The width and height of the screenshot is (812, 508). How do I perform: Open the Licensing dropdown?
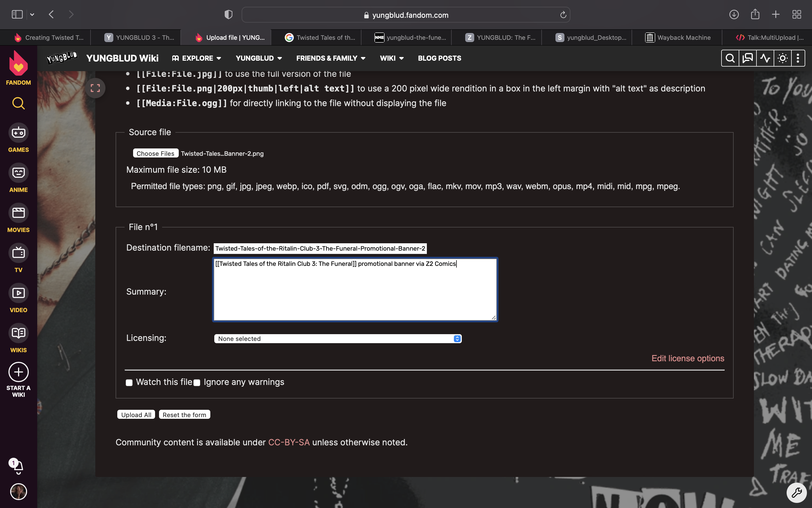coord(338,339)
